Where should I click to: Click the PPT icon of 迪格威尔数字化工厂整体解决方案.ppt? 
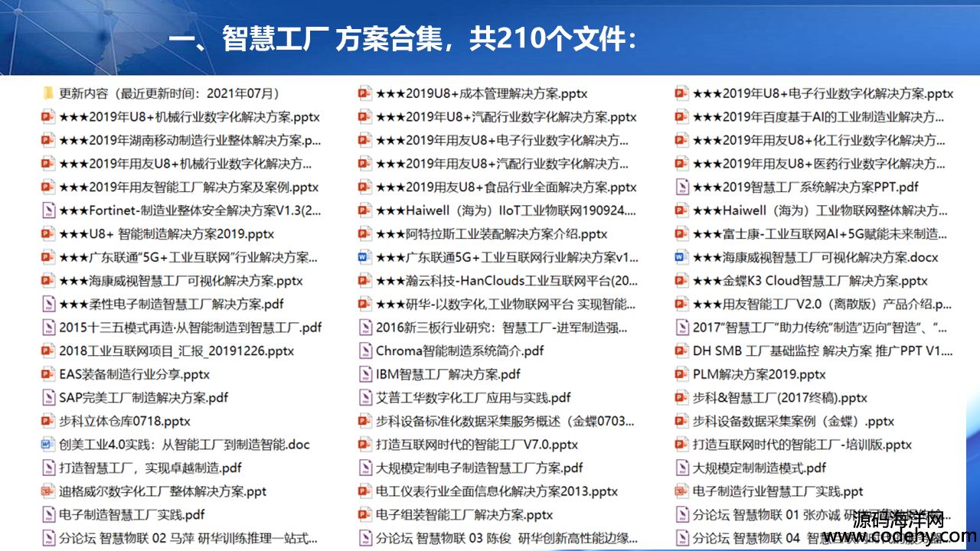[x=48, y=491]
